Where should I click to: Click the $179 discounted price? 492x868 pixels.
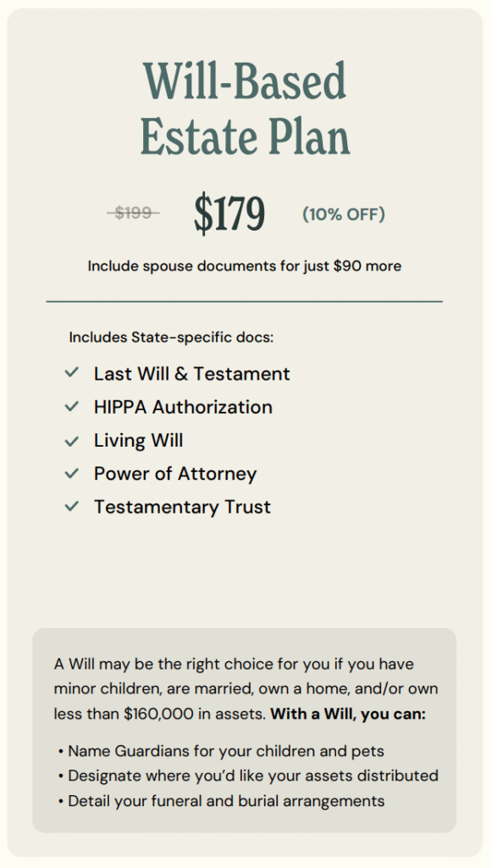pos(229,214)
